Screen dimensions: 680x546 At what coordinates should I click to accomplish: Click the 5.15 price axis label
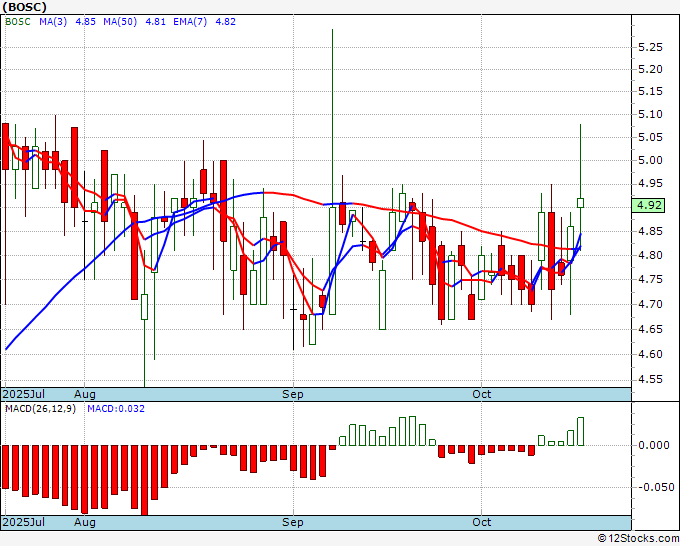pyautogui.click(x=651, y=91)
